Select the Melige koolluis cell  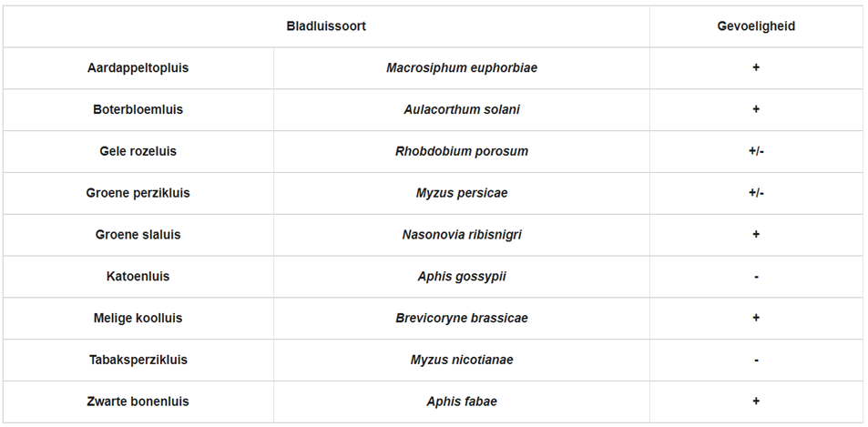(138, 318)
